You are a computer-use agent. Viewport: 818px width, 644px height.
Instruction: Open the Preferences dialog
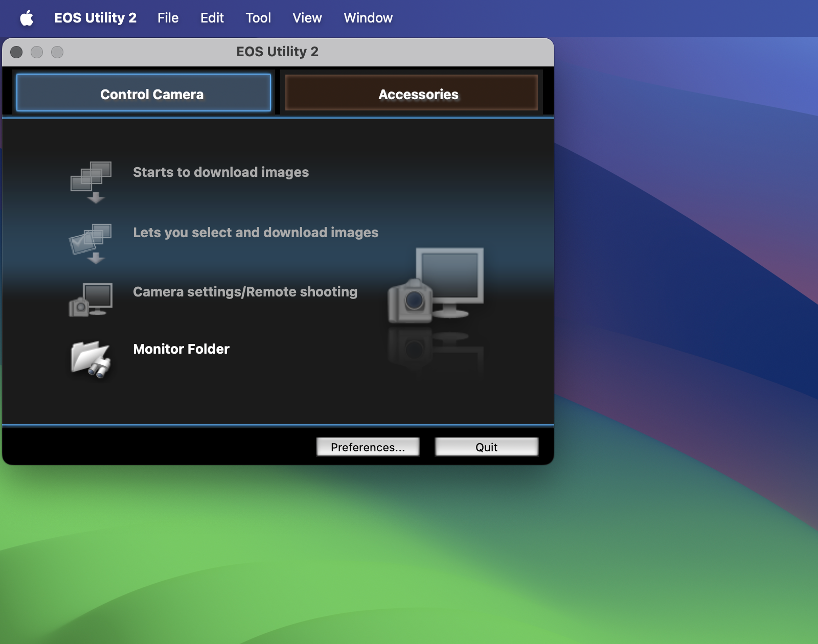click(368, 447)
